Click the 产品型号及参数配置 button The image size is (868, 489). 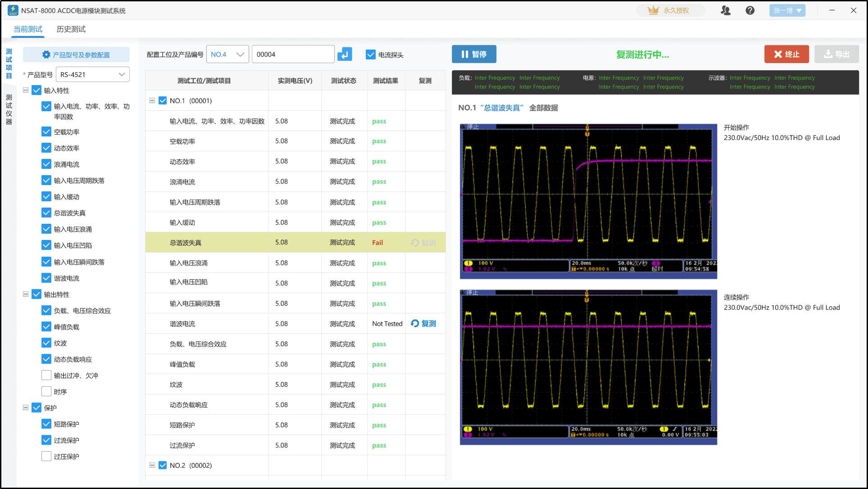pyautogui.click(x=81, y=54)
